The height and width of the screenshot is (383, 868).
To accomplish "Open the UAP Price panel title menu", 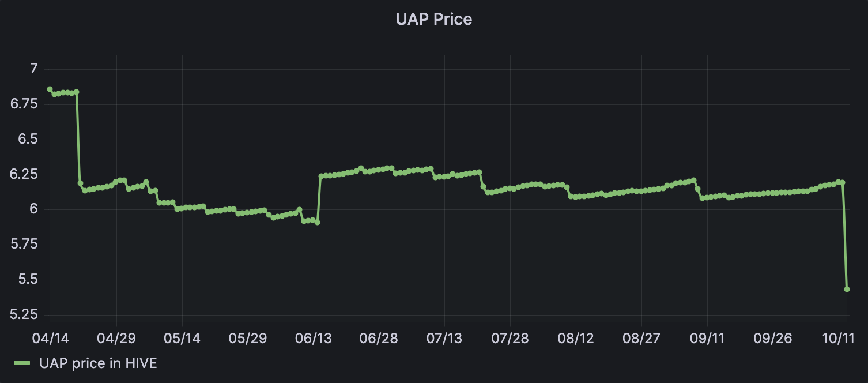I will (x=433, y=19).
